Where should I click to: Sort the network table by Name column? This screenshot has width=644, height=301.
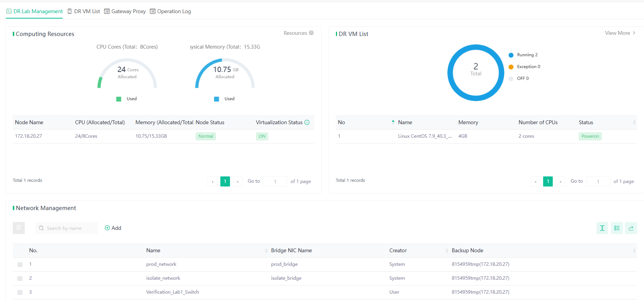(x=266, y=251)
